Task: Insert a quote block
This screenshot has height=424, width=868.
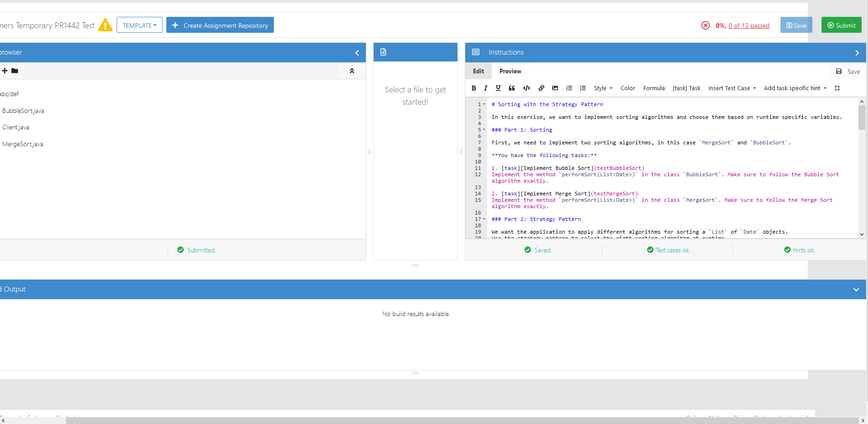Action: tap(512, 88)
